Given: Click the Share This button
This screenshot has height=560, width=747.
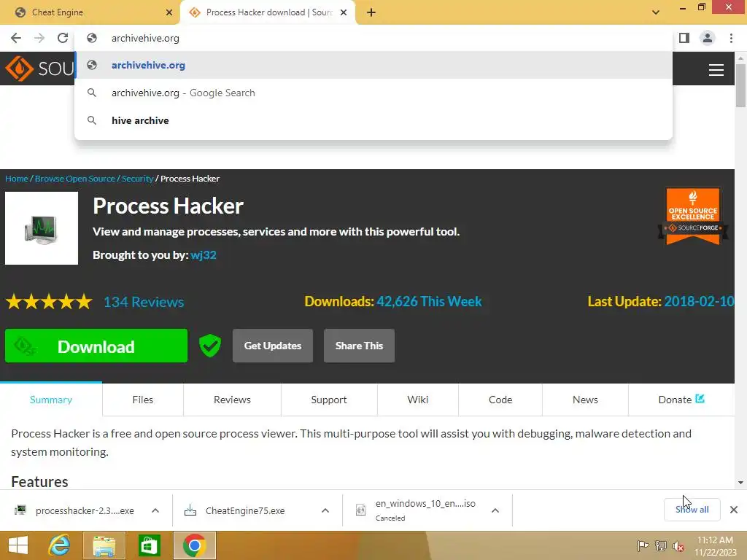Looking at the screenshot, I should (x=359, y=346).
